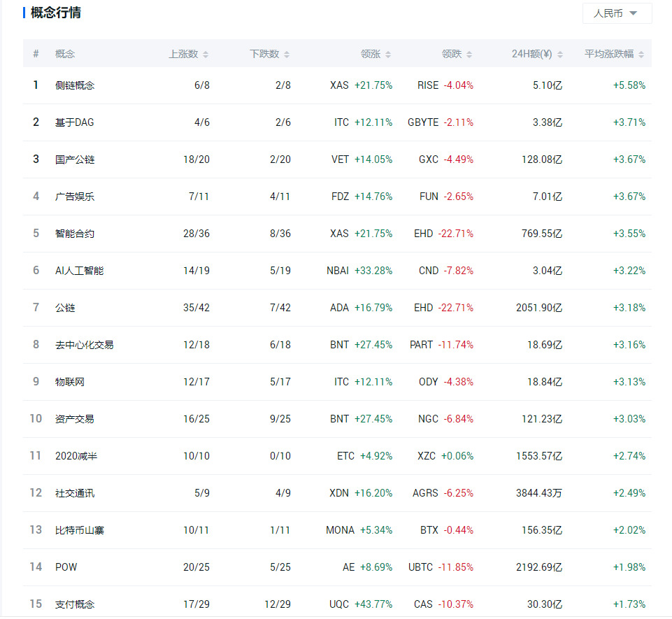Click GBYTE -2.11% leading loser

pyautogui.click(x=441, y=122)
